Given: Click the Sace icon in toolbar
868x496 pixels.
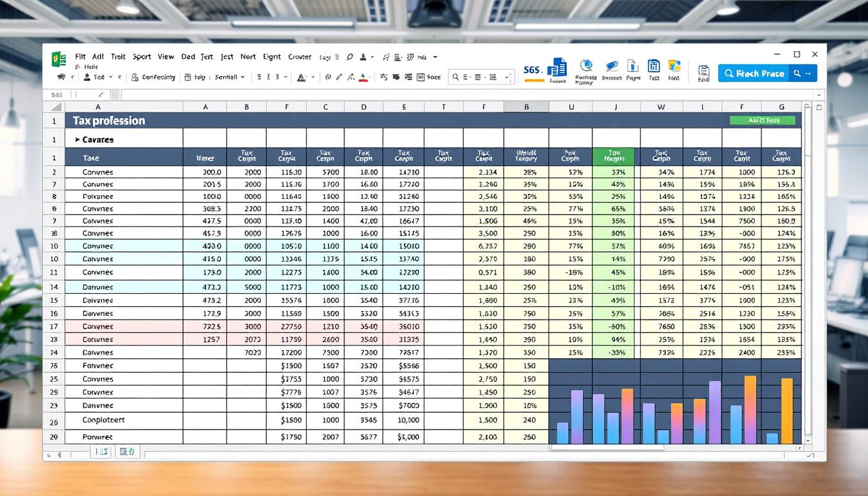Looking at the screenshot, I should (x=420, y=77).
